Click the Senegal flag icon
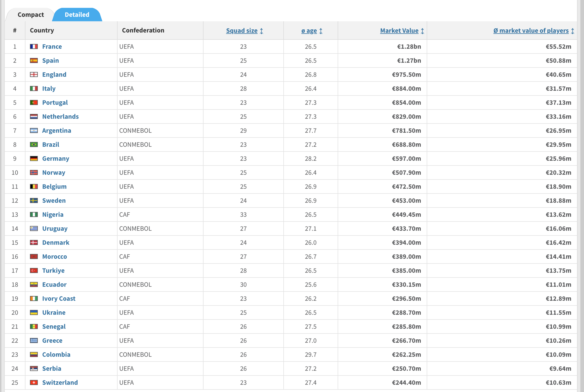Image resolution: width=584 pixels, height=392 pixels. pyautogui.click(x=34, y=326)
